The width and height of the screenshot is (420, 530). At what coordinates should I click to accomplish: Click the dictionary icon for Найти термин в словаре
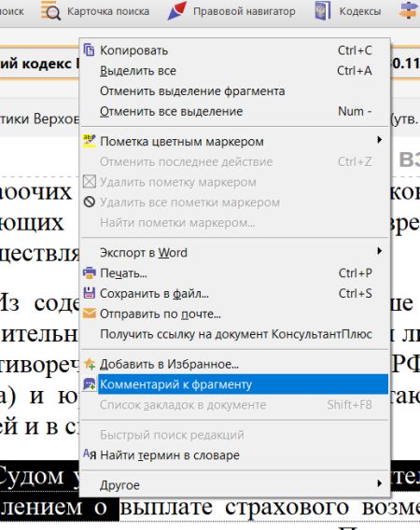pos(90,454)
